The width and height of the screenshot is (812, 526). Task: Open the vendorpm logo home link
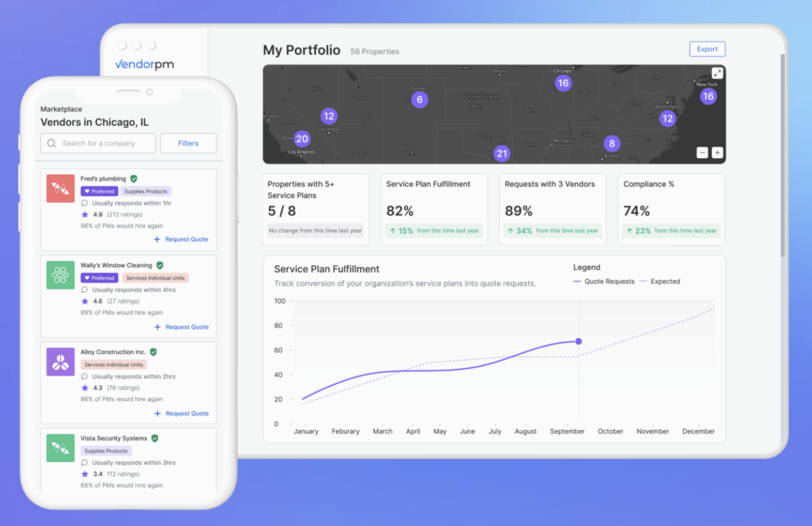[x=145, y=64]
